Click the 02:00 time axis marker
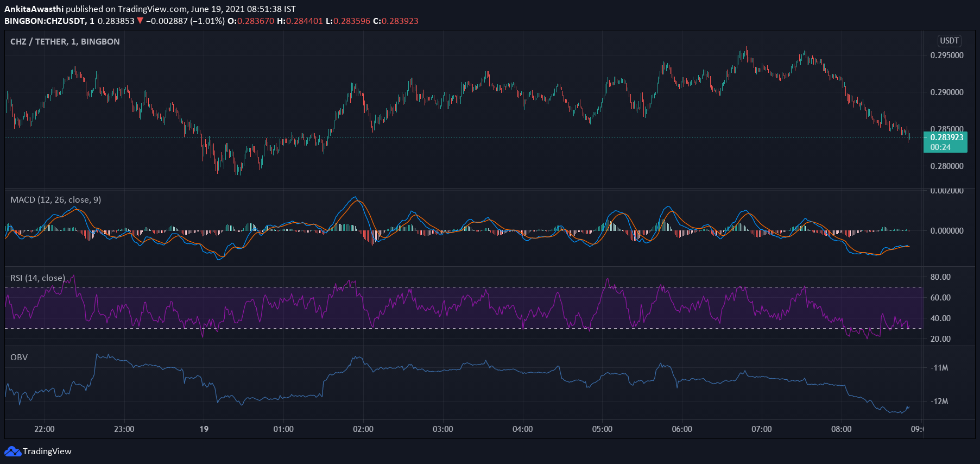980x464 pixels. coord(363,429)
